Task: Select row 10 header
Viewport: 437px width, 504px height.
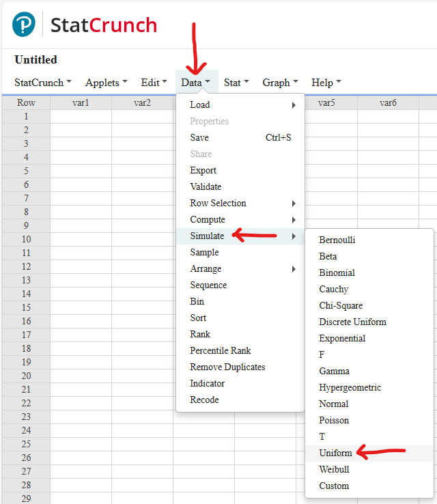Action: (x=26, y=239)
